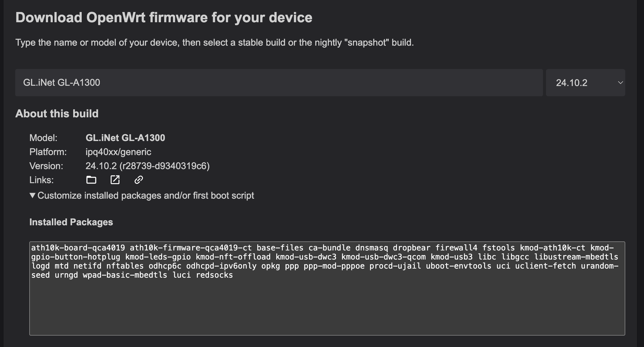Click the external-link icon beside Links
The height and width of the screenshot is (347, 644).
[x=115, y=180]
